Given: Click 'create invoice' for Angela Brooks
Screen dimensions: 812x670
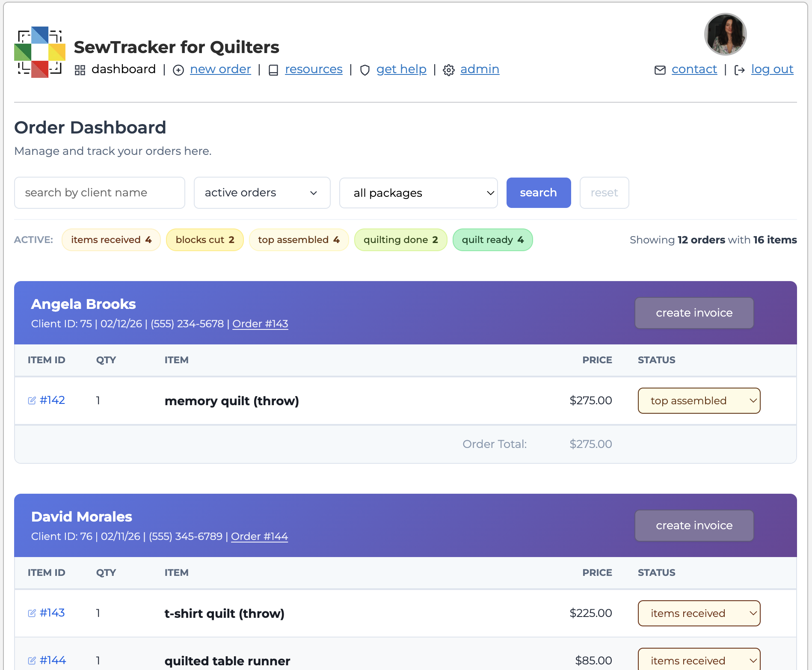Looking at the screenshot, I should tap(693, 313).
